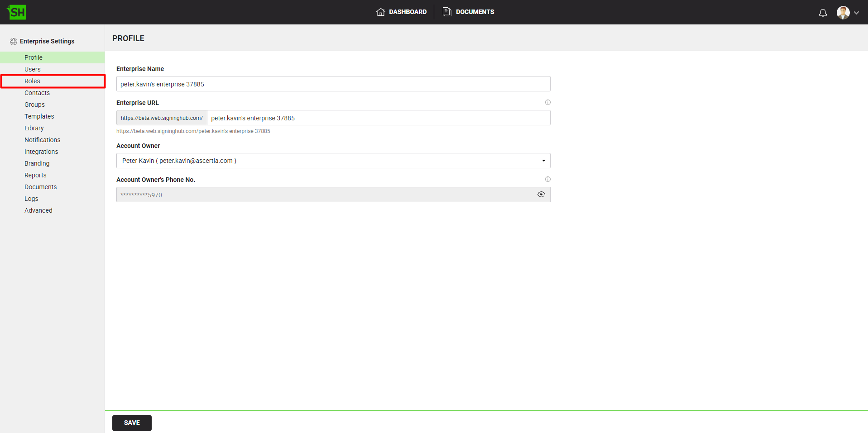Expand the Account Owner dropdown
The width and height of the screenshot is (868, 433).
pyautogui.click(x=543, y=161)
